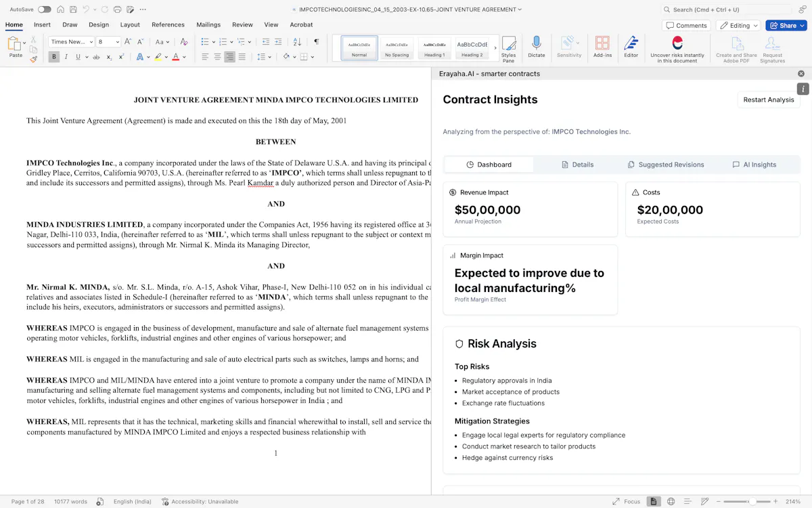Viewport: 812px width, 508px height.
Task: Click the Search input field
Action: tap(726, 9)
